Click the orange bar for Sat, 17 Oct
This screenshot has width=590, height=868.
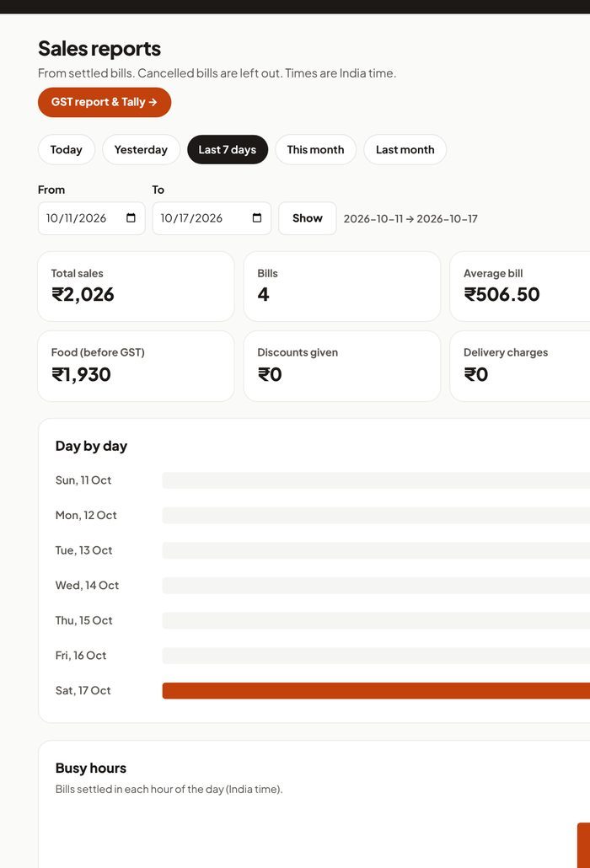[376, 691]
